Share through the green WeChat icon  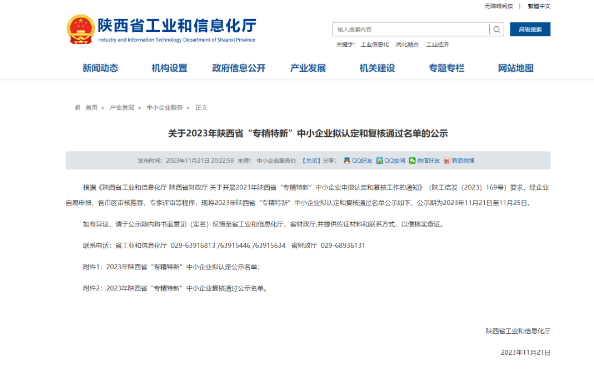(412, 160)
